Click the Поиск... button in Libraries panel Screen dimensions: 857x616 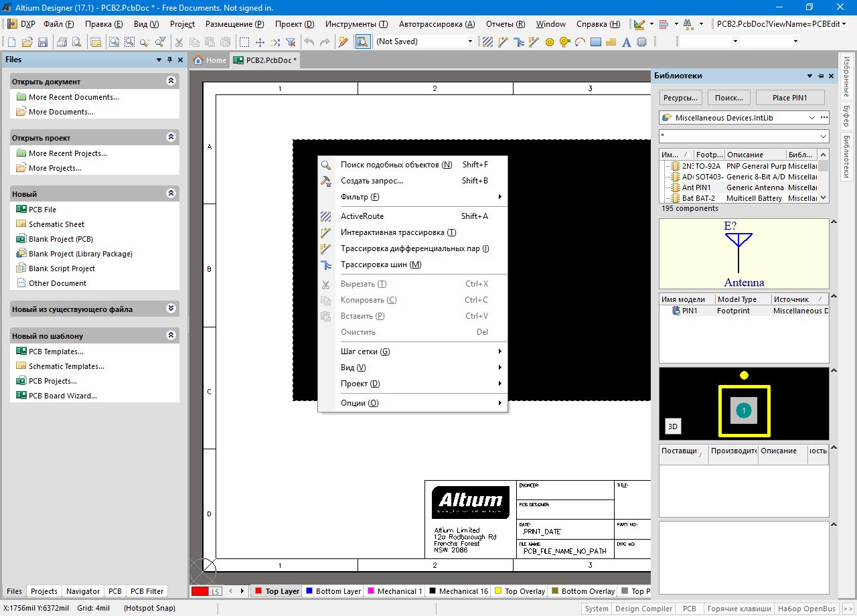[728, 98]
